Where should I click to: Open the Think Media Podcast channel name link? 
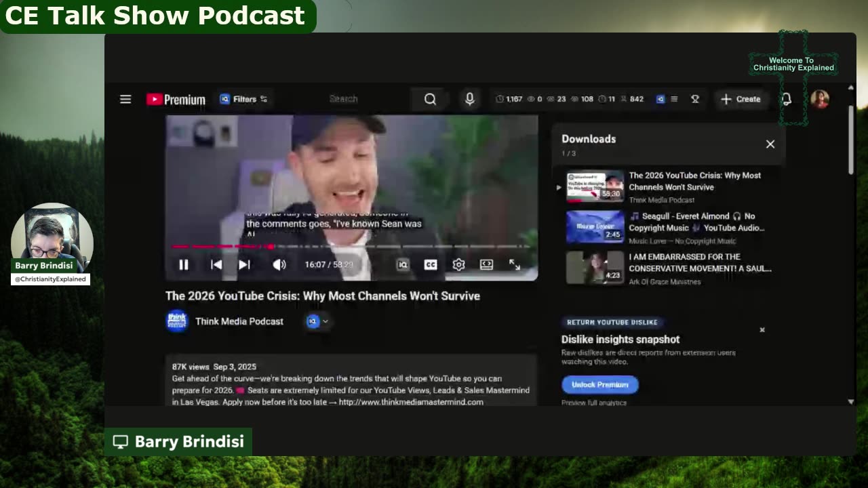239,321
